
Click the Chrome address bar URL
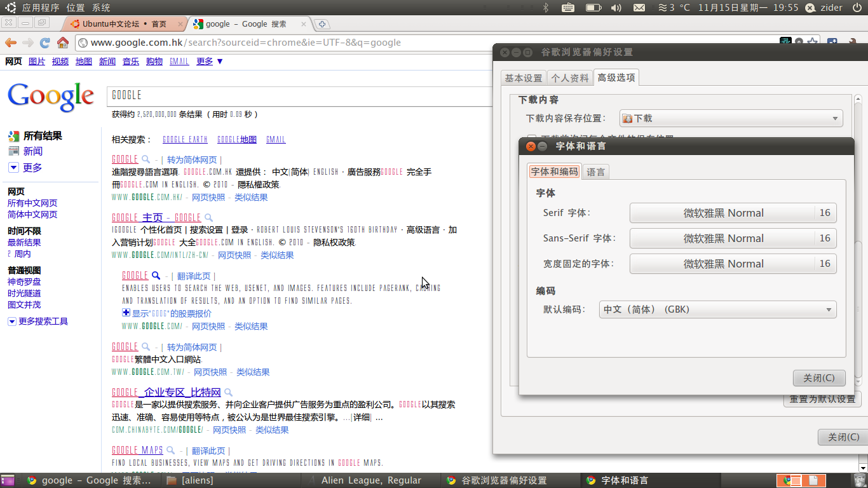click(x=246, y=43)
